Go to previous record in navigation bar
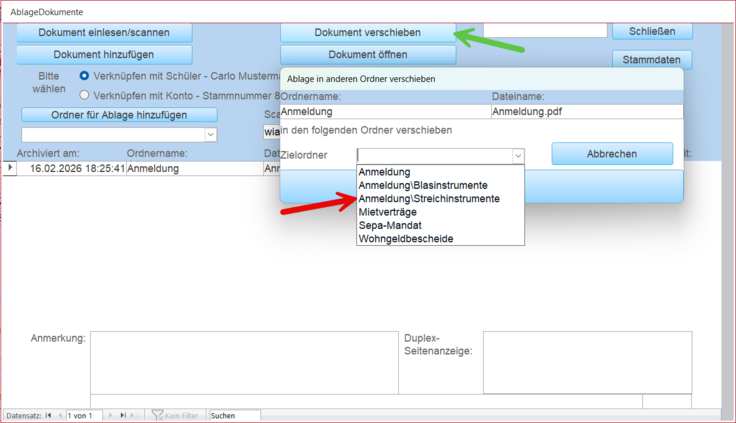736x423 pixels. (59, 415)
